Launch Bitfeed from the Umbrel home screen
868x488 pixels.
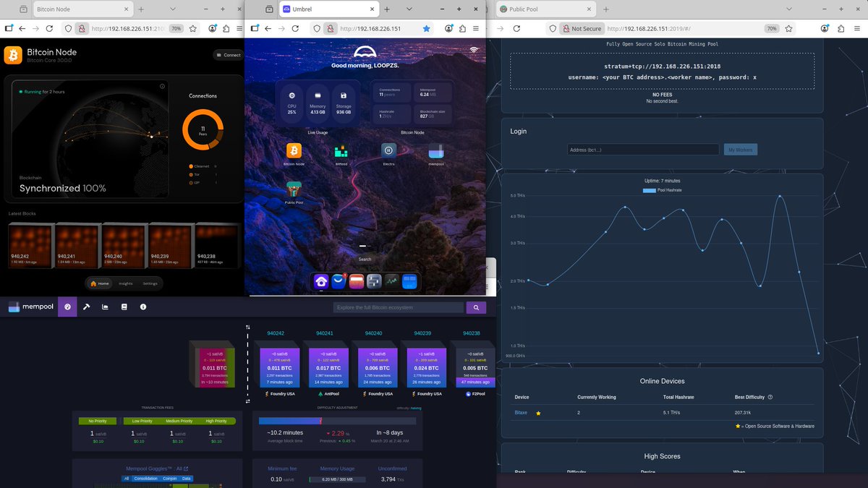point(340,152)
